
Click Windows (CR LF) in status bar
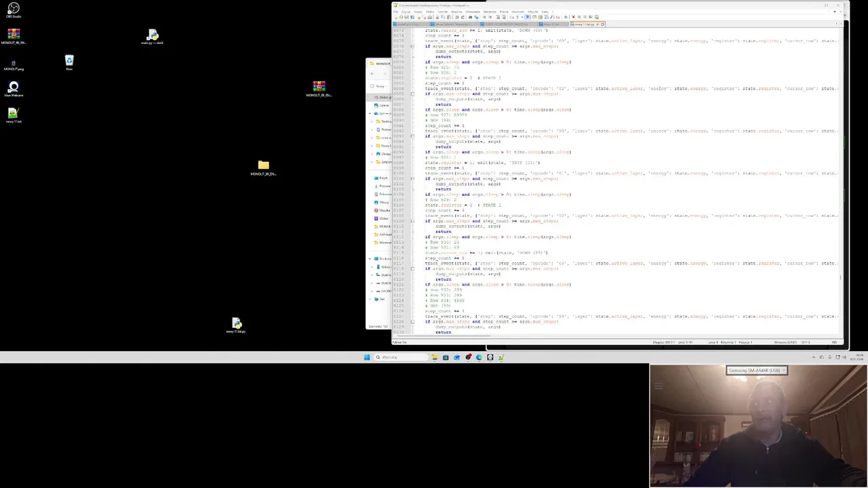(x=785, y=342)
